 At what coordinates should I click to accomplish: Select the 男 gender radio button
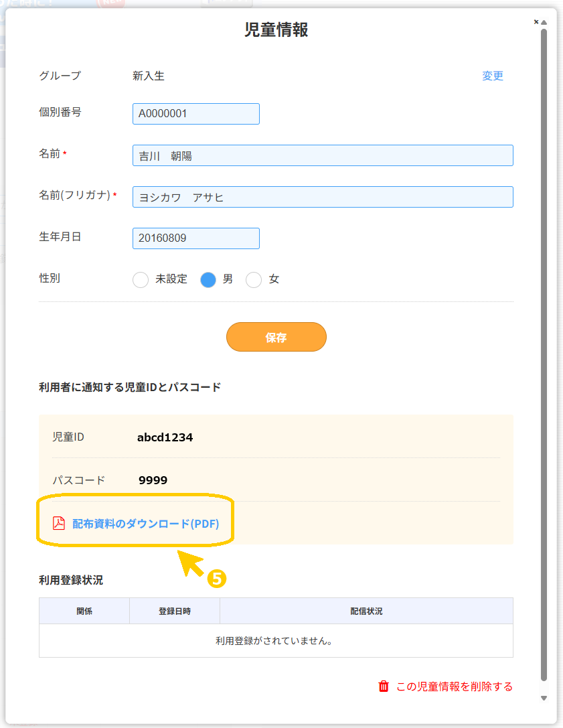[208, 279]
